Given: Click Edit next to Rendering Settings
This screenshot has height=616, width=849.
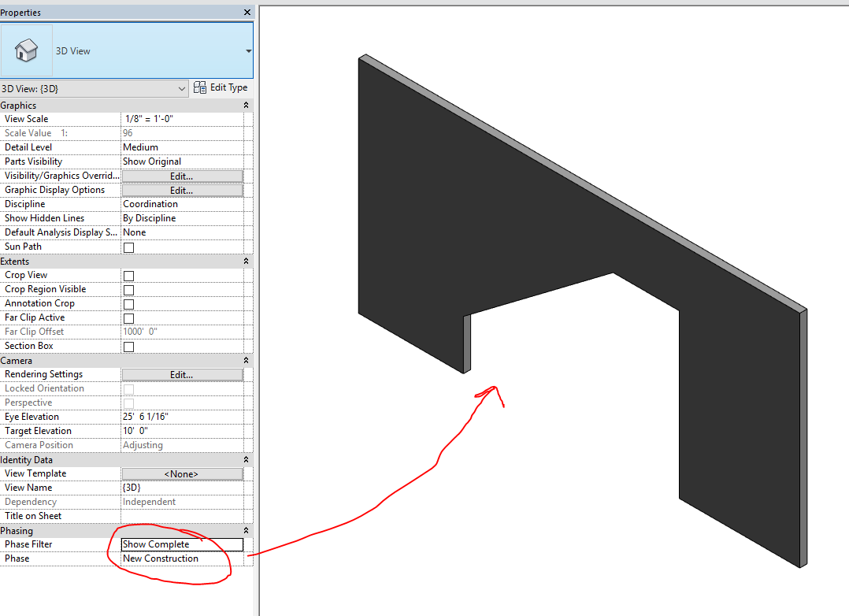Looking at the screenshot, I should [x=182, y=374].
